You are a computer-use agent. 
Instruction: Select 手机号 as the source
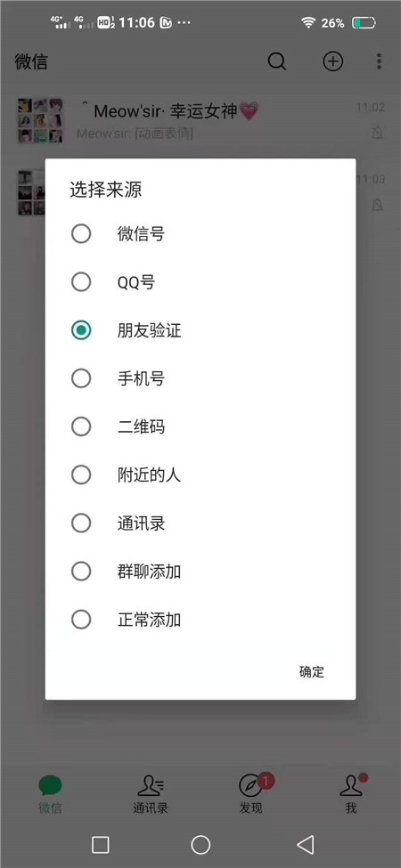pos(200,378)
